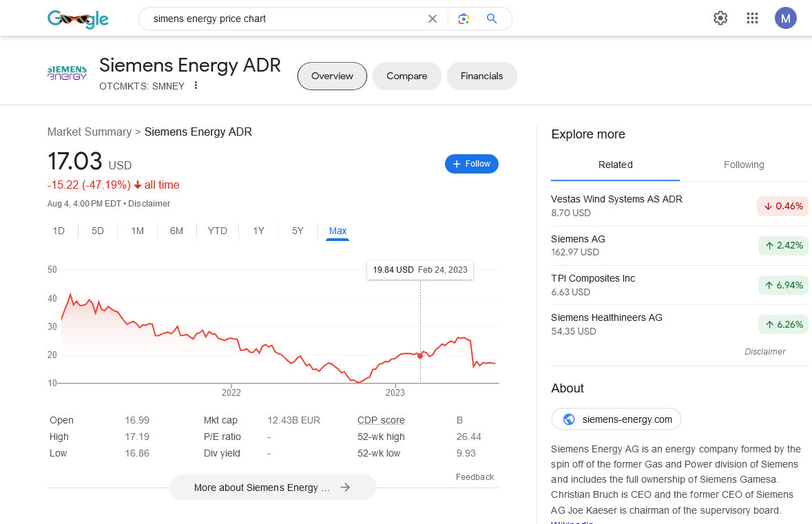The width and height of the screenshot is (812, 524).
Task: Click the arrow icon in More about Siemens Energy
Action: pyautogui.click(x=346, y=488)
